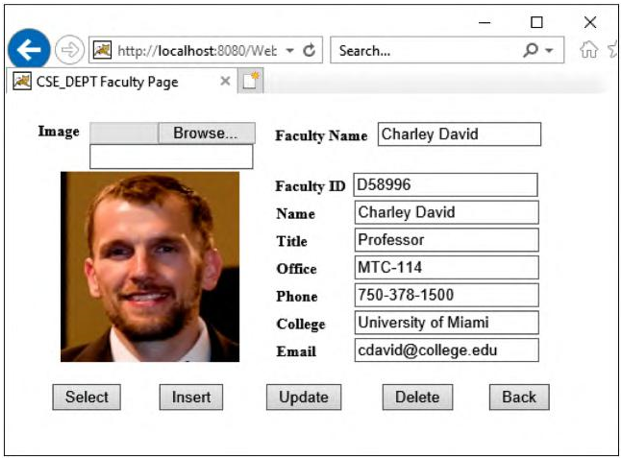Click the Image label text
The height and width of the screenshot is (460, 625).
(59, 132)
